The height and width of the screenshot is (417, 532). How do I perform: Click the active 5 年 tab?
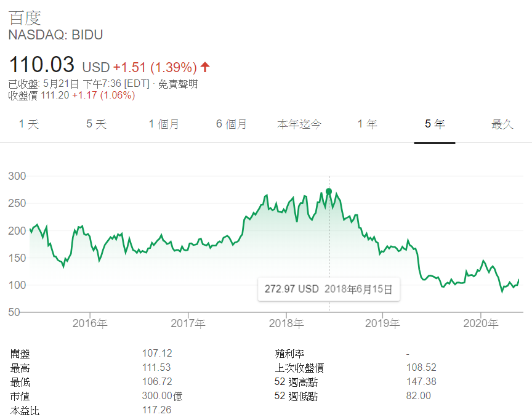(x=435, y=124)
